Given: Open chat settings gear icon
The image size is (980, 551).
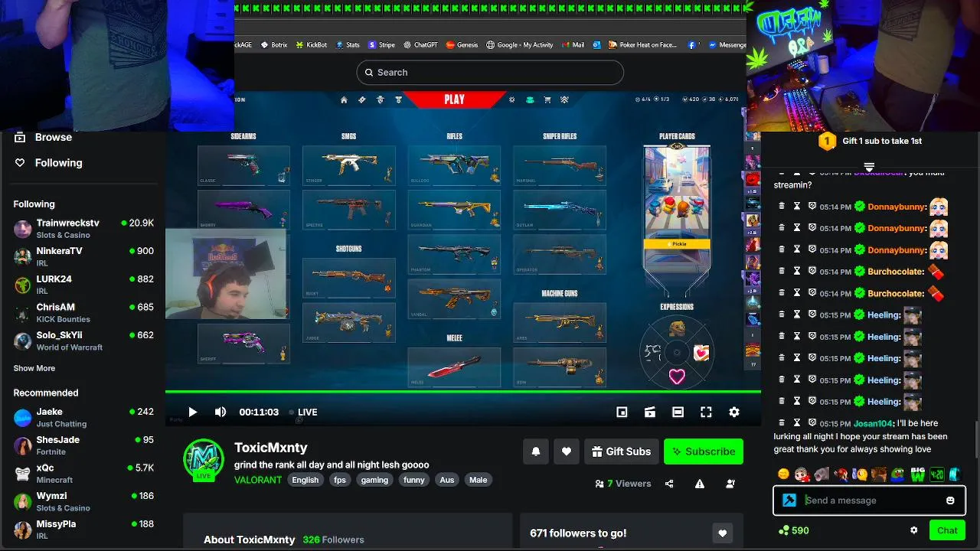Looking at the screenshot, I should 913,530.
